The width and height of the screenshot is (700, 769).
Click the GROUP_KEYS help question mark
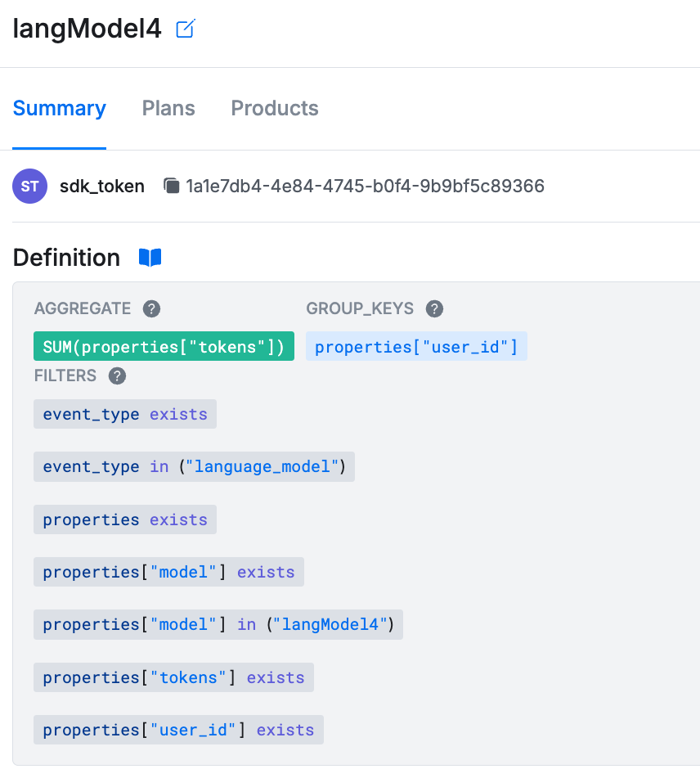[434, 309]
